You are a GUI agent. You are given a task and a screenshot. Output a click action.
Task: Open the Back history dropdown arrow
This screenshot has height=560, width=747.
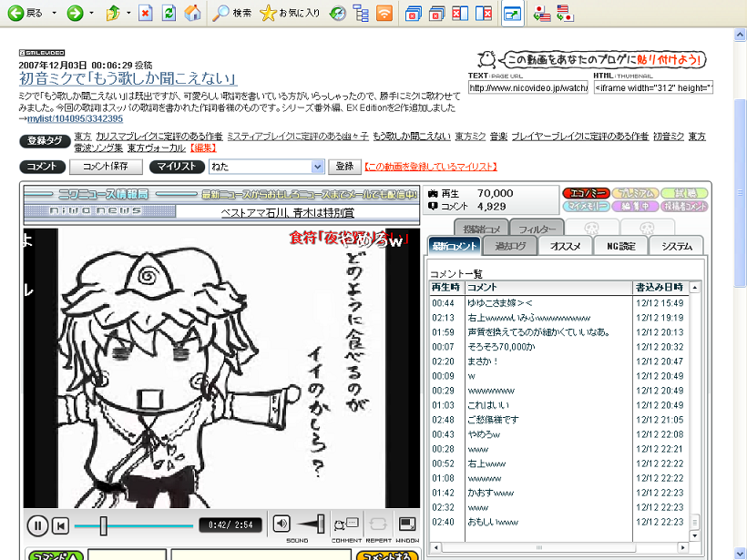click(54, 13)
